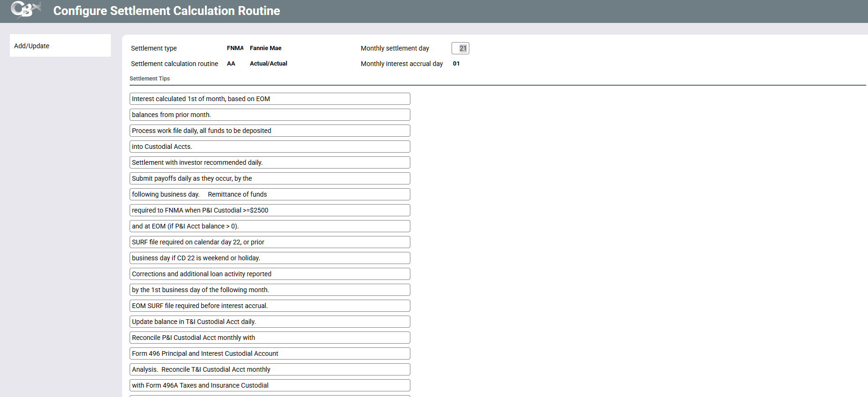868x397 pixels.
Task: Select the 'SURF file required' tip field
Action: [270, 242]
